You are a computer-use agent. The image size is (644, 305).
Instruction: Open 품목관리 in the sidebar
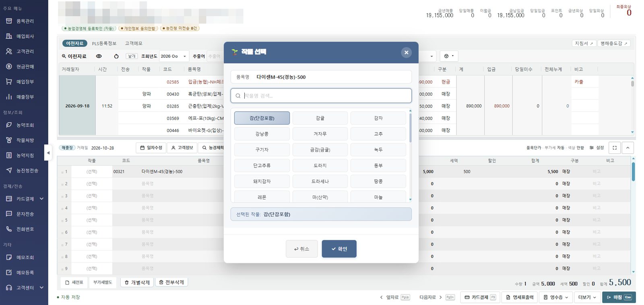coord(20,21)
